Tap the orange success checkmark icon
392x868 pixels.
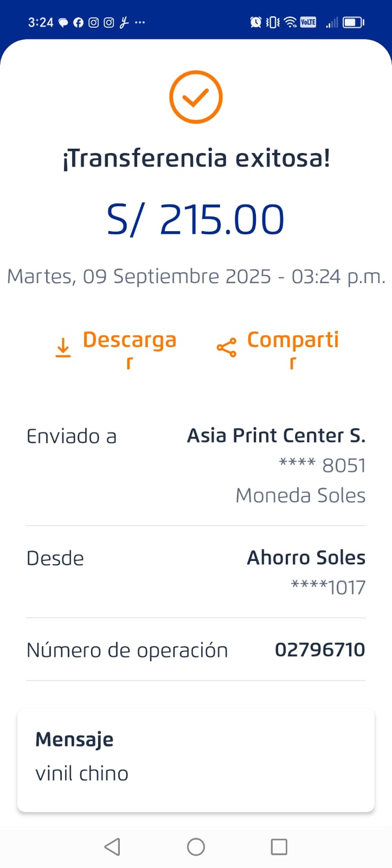click(x=196, y=97)
